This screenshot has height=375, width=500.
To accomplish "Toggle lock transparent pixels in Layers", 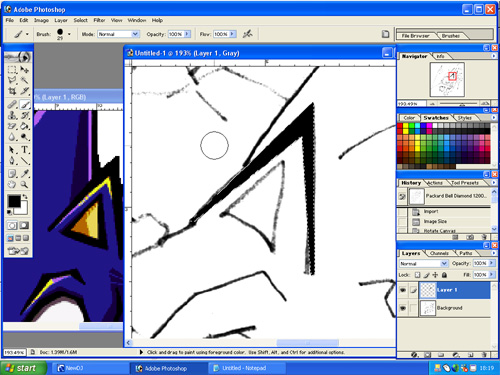I will (x=417, y=275).
